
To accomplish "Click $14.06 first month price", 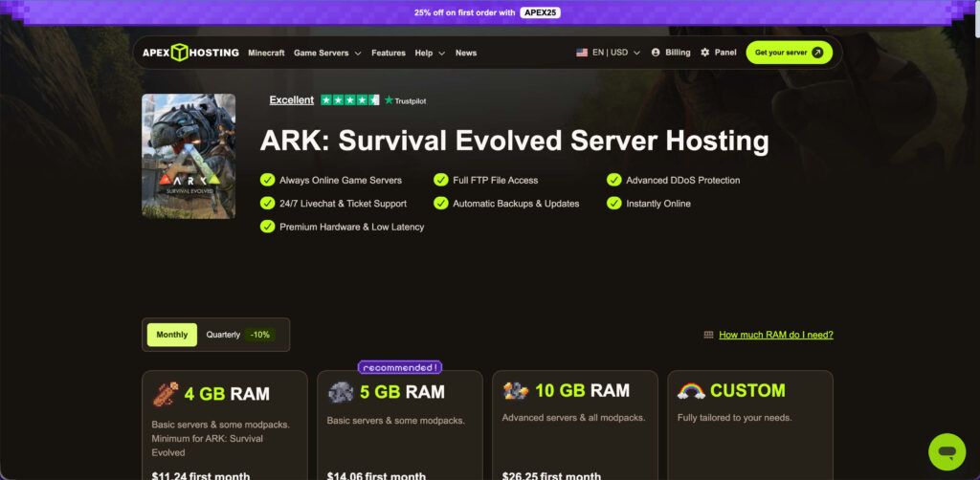I will 376,475.
